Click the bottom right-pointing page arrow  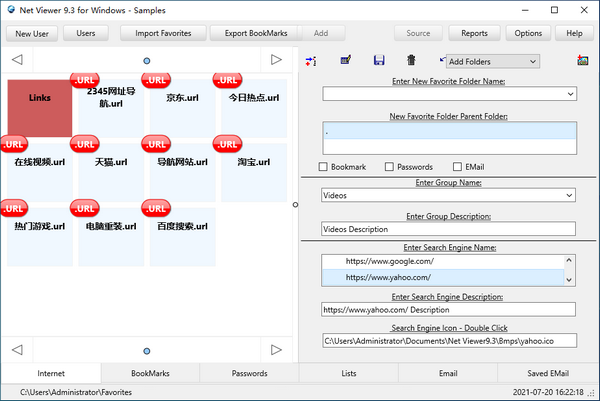[277, 350]
